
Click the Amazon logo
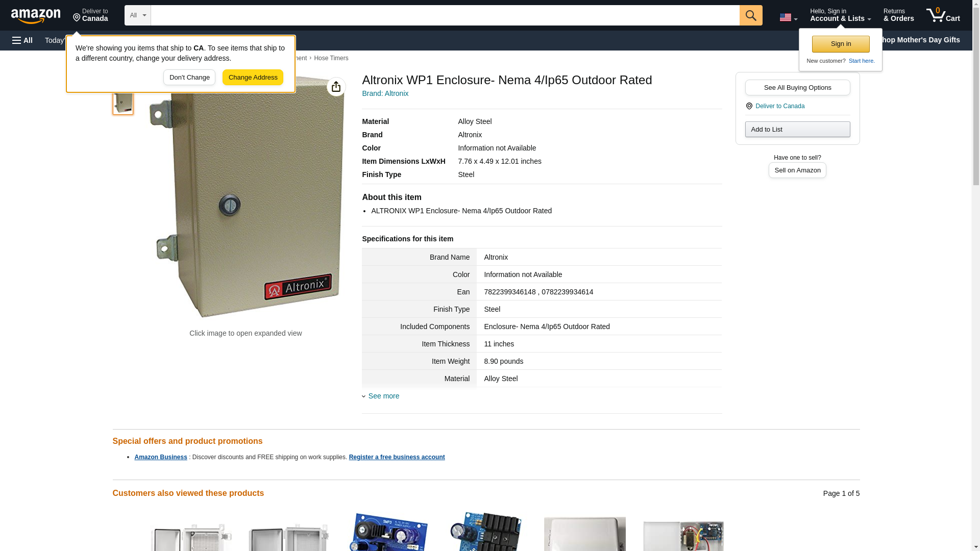click(36, 16)
